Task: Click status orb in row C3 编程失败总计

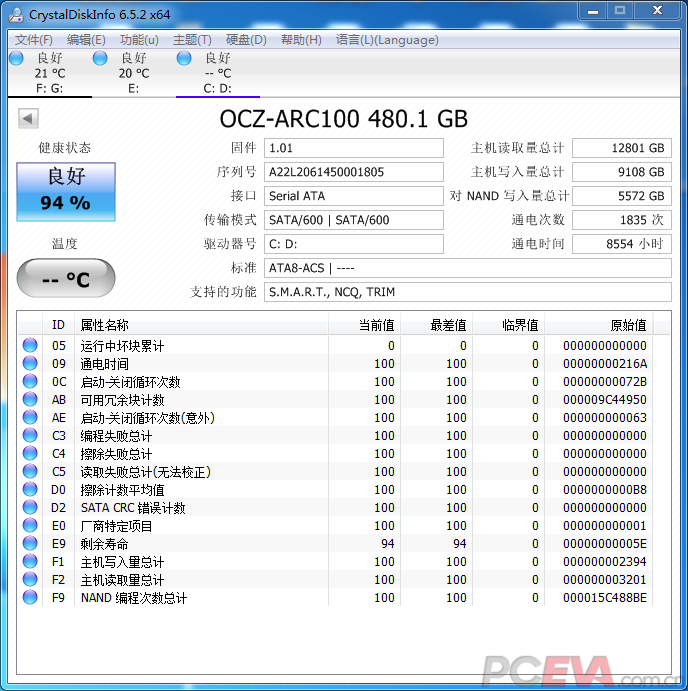Action: pos(30,435)
